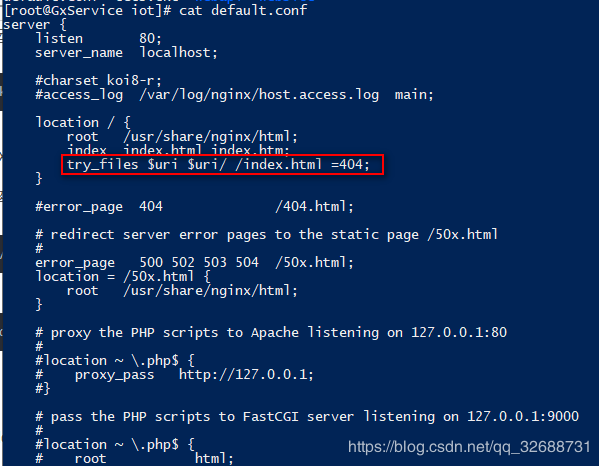Click the 'location = /50x.html {' line
The height and width of the screenshot is (466, 599).
123,277
